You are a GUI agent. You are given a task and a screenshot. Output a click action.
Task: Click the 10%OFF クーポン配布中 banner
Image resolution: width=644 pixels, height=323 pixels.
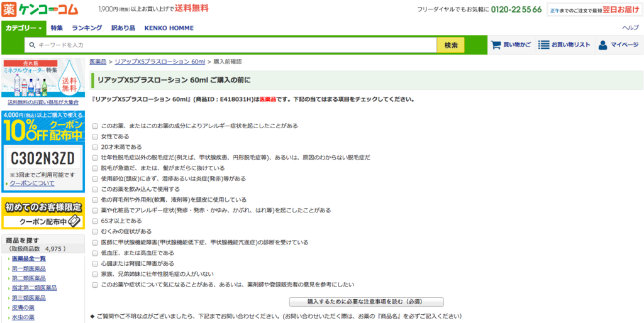(x=43, y=127)
